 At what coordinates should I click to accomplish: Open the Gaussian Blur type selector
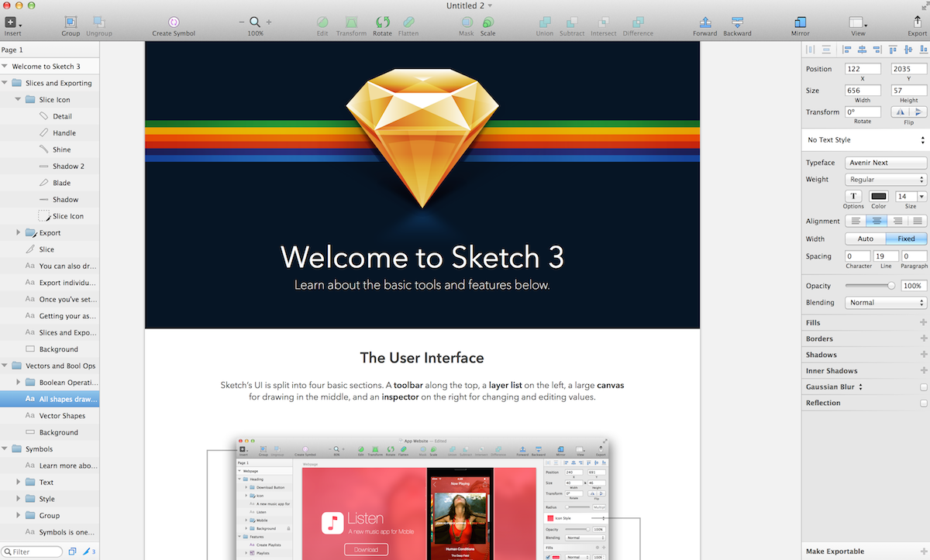(860, 387)
